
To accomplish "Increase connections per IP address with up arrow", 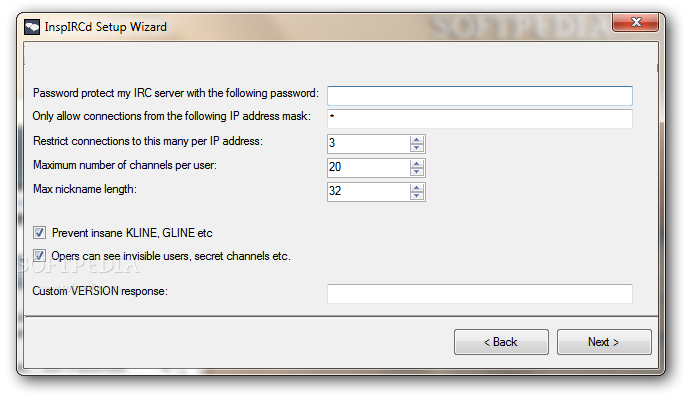I will (x=416, y=140).
